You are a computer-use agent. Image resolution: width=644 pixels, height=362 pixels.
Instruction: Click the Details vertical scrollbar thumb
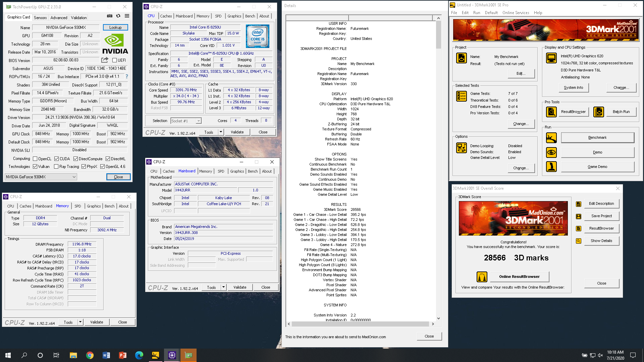(438, 35)
